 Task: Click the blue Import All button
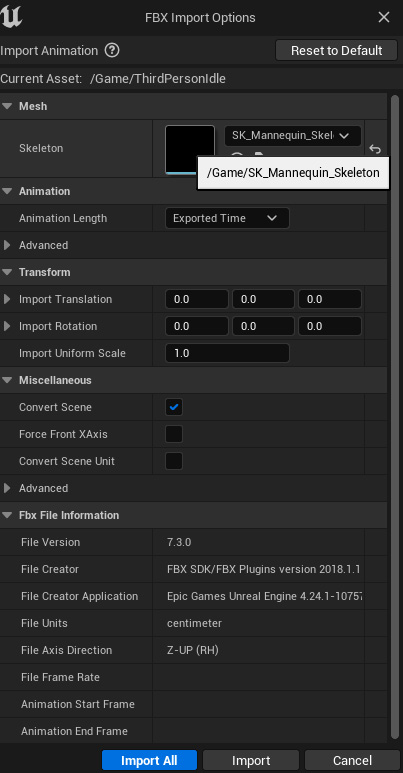click(x=149, y=761)
